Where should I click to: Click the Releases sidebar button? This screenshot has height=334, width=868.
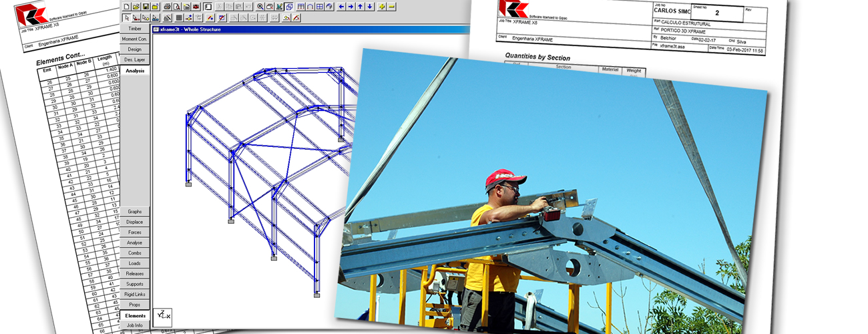point(135,274)
